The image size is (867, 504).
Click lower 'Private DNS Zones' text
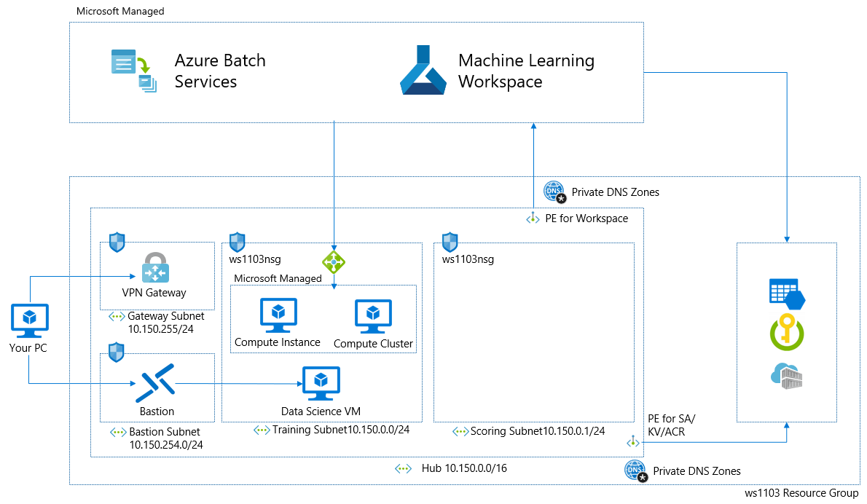pos(697,471)
